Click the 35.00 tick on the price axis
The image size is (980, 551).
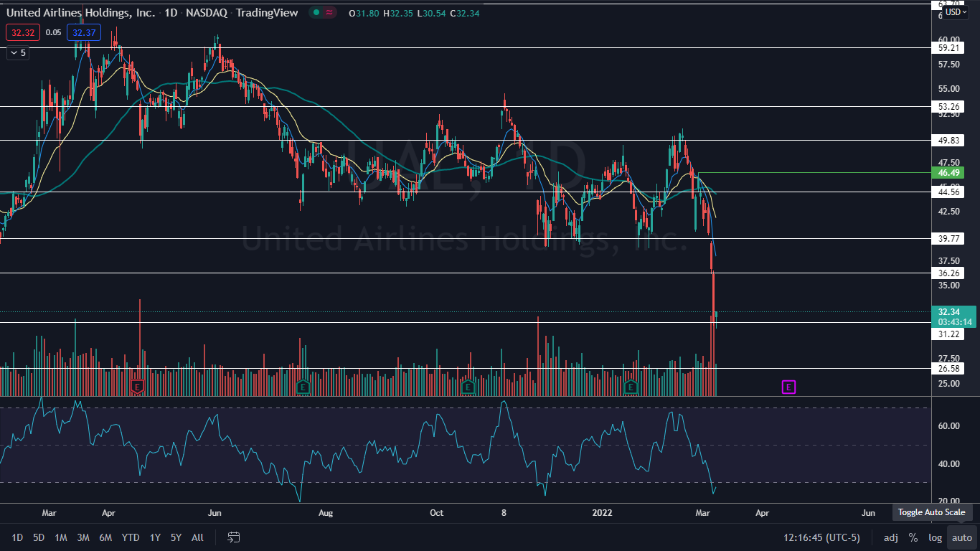pyautogui.click(x=949, y=286)
